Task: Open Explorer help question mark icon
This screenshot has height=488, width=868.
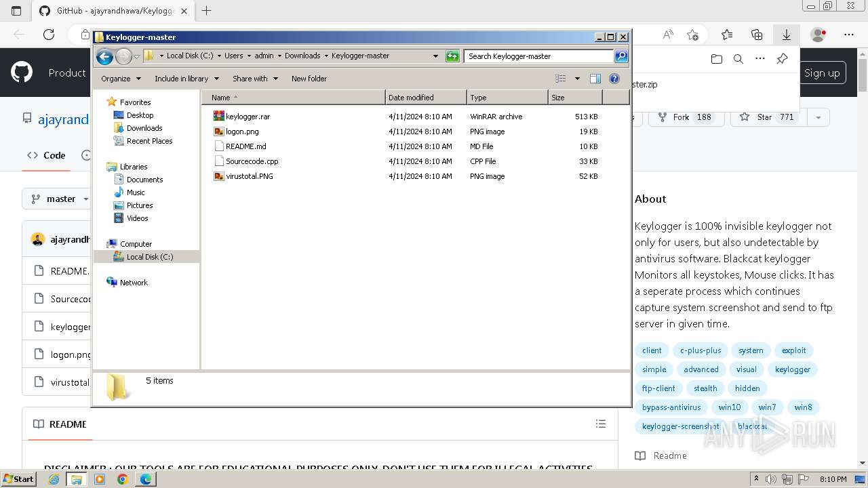Action: [x=614, y=79]
